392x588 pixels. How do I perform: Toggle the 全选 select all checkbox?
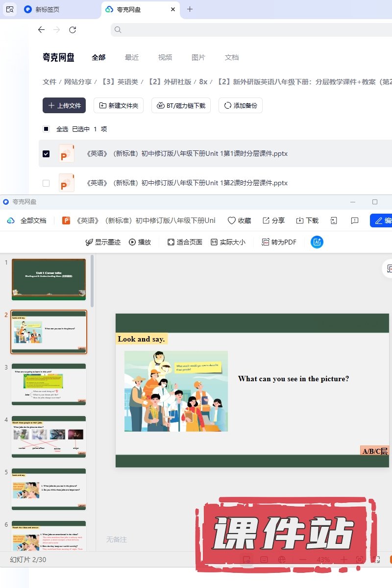[46, 129]
